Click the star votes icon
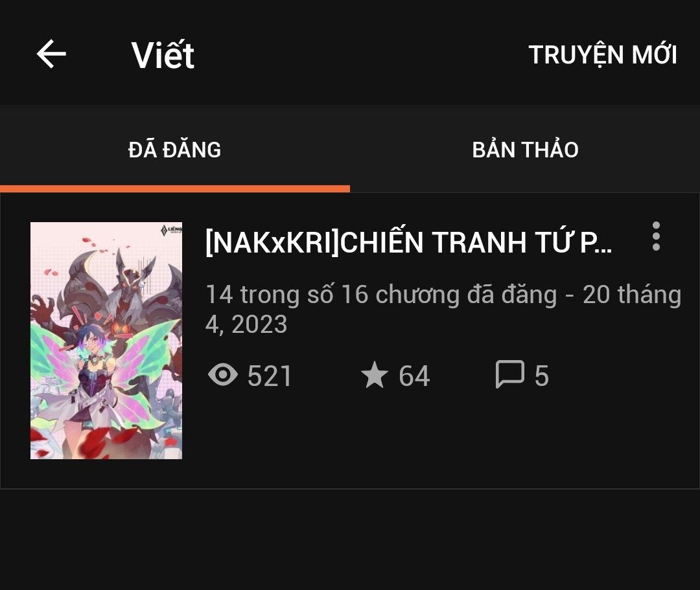 (x=374, y=374)
